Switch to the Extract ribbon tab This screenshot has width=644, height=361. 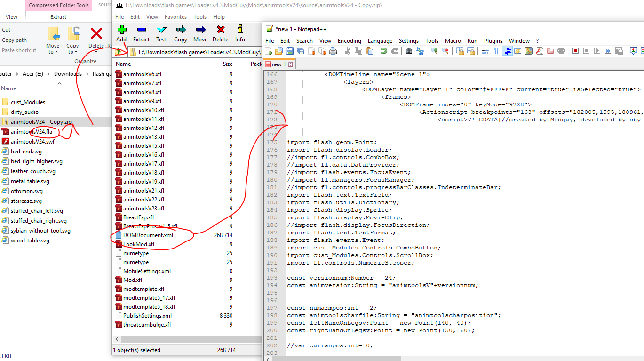pyautogui.click(x=58, y=17)
